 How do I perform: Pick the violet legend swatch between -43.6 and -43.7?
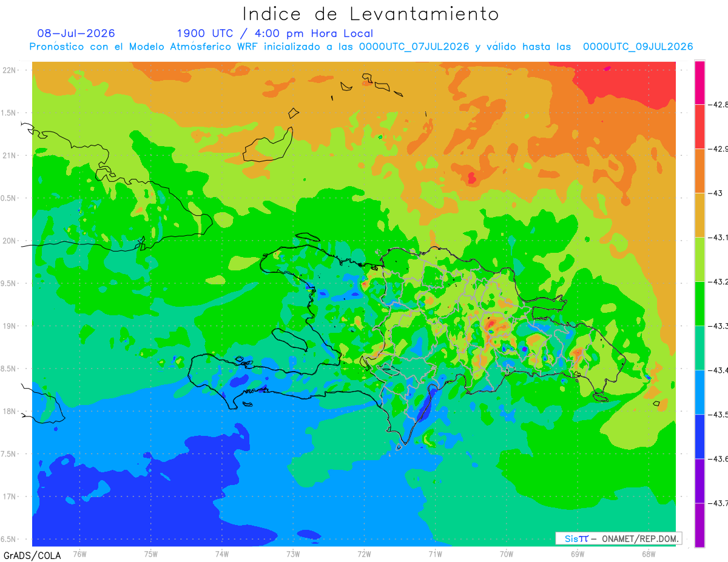699,481
